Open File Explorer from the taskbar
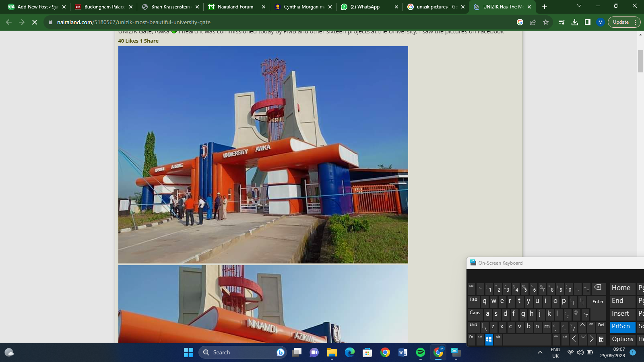Screen dimensions: 644x362 point(332,352)
